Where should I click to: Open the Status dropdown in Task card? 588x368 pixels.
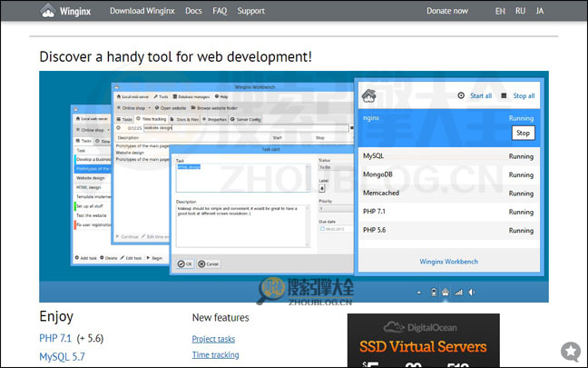tap(336, 167)
